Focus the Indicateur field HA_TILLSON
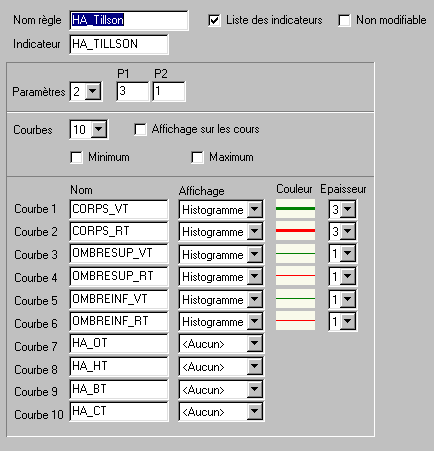Image resolution: width=434 pixels, height=451 pixels. [119, 44]
